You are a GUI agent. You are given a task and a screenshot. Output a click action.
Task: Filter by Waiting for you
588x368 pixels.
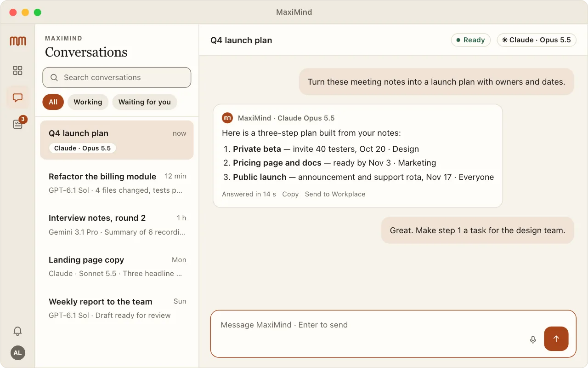pyautogui.click(x=145, y=102)
